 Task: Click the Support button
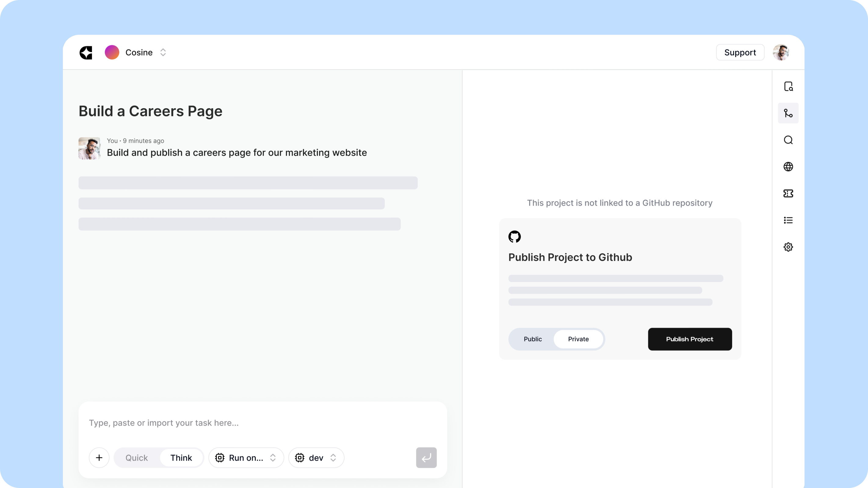(x=740, y=52)
